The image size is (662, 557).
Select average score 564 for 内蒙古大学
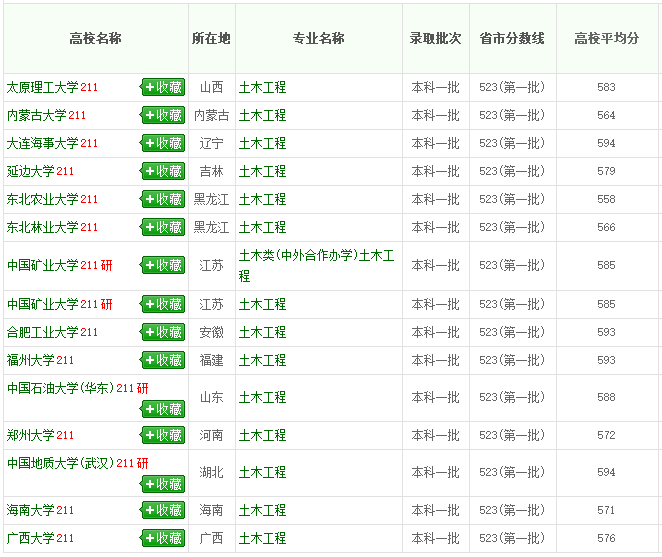[606, 115]
